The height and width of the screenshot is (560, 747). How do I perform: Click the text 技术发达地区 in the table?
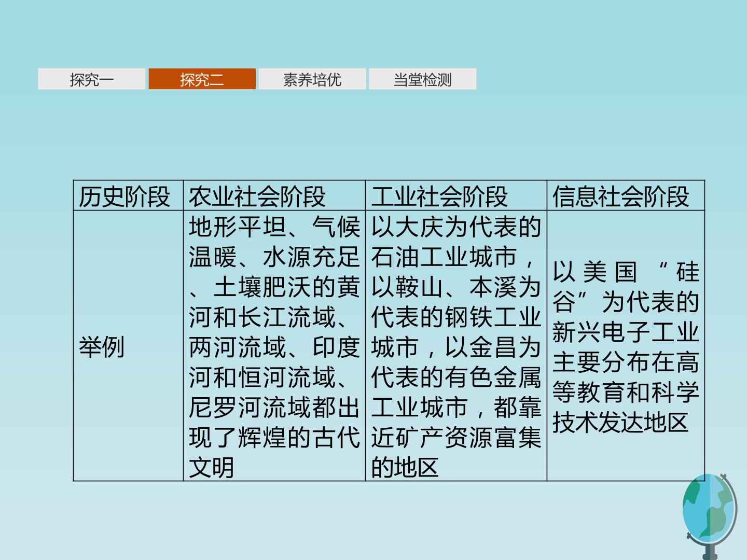[x=620, y=423]
